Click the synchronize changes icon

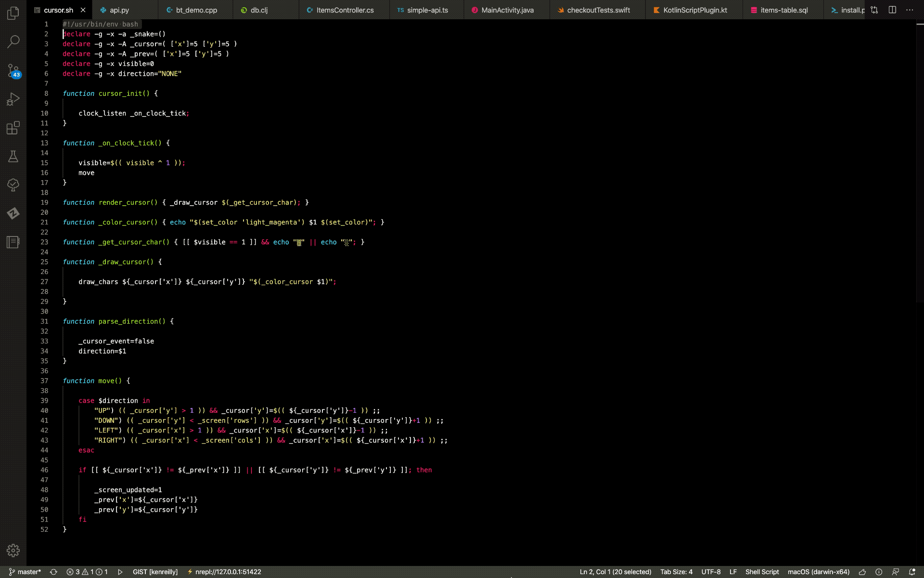click(53, 572)
